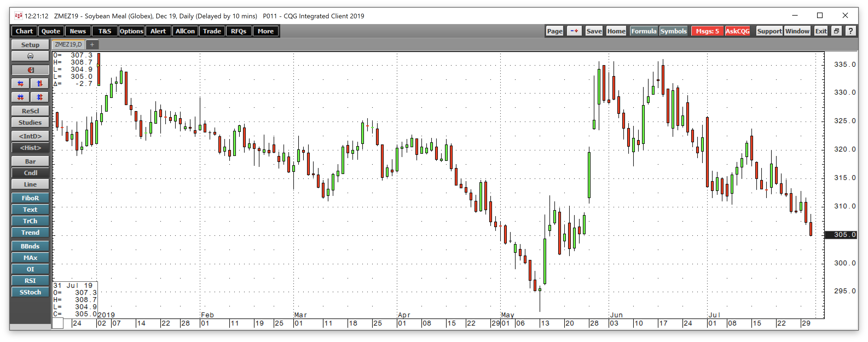
Task: Click the printer icon button
Action: [x=30, y=56]
